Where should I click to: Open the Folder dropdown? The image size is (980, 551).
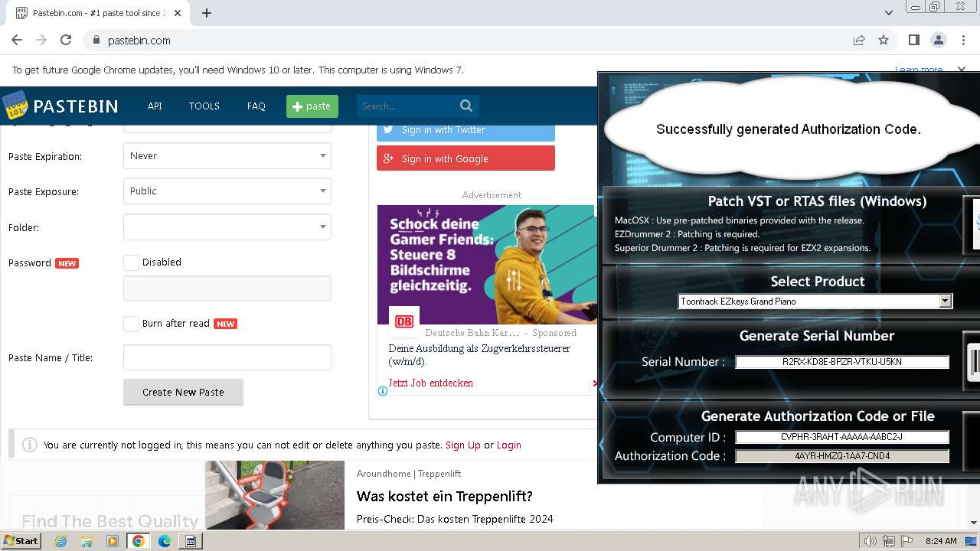[x=227, y=227]
